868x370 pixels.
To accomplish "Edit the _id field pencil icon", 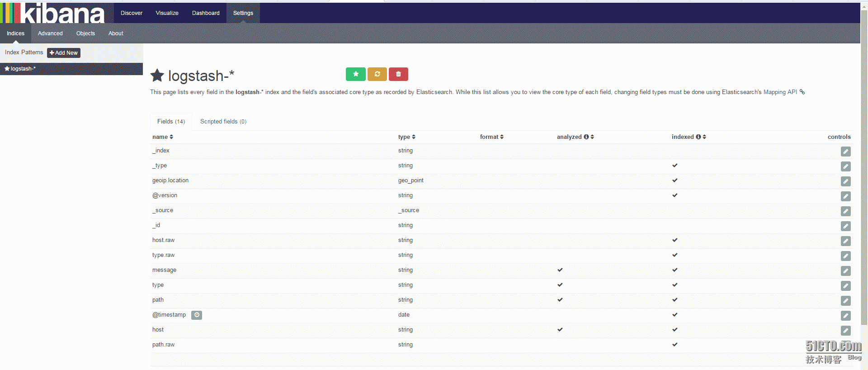I will pyautogui.click(x=845, y=226).
